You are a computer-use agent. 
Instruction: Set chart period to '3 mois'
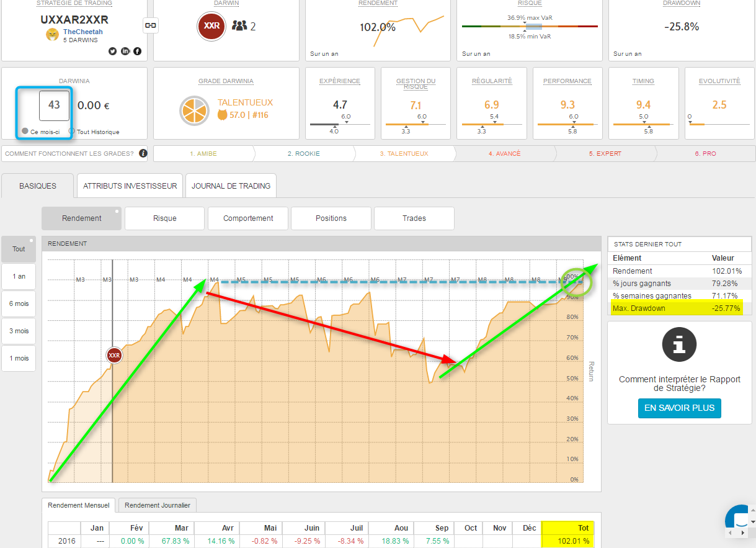coord(19,331)
